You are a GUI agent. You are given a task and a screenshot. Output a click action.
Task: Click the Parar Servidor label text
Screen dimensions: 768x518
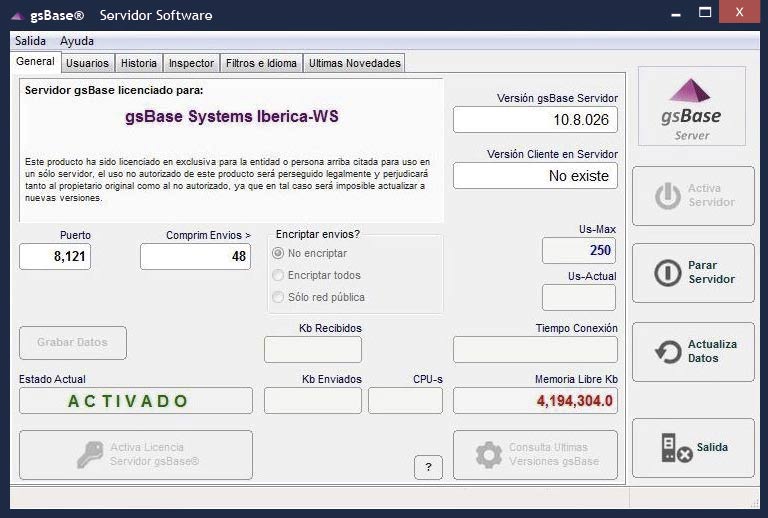[x=711, y=272]
